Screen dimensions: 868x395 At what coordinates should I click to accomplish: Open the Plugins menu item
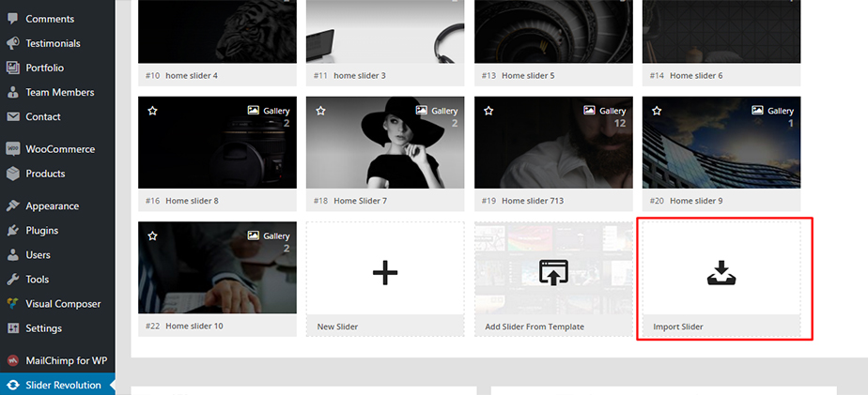(41, 231)
